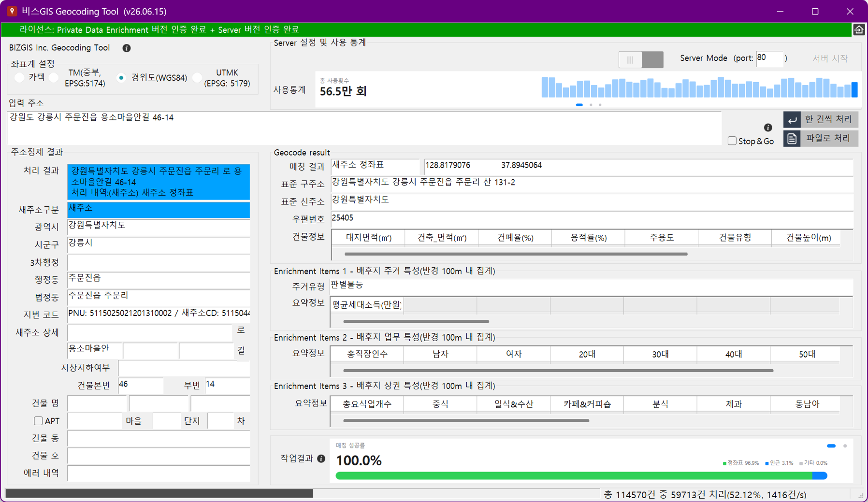This screenshot has width=868, height=502.
Task: Click the 처리 결과 highlighted text box
Action: point(159,182)
